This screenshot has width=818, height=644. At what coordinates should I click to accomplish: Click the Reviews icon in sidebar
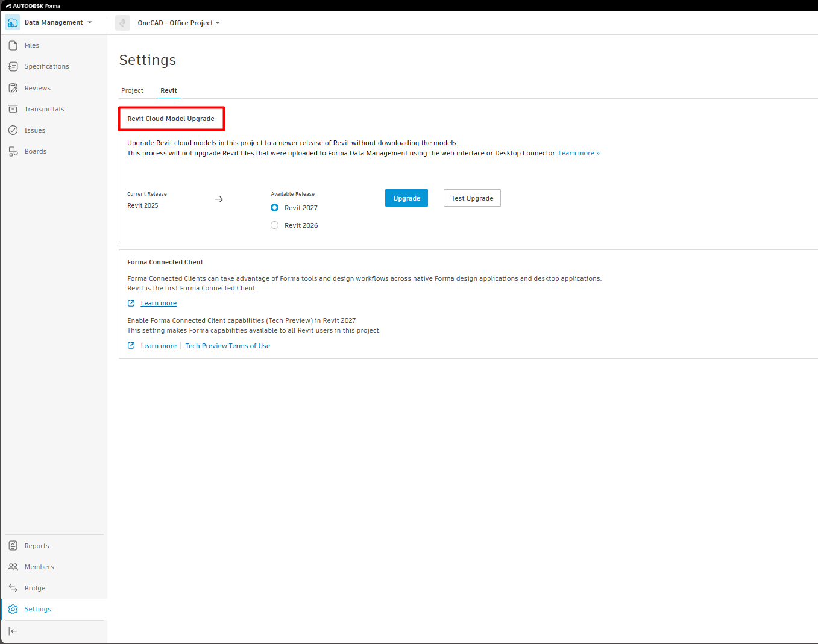click(13, 88)
